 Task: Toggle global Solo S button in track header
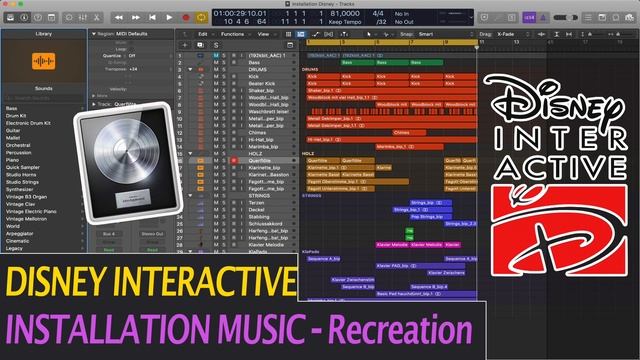point(216,45)
